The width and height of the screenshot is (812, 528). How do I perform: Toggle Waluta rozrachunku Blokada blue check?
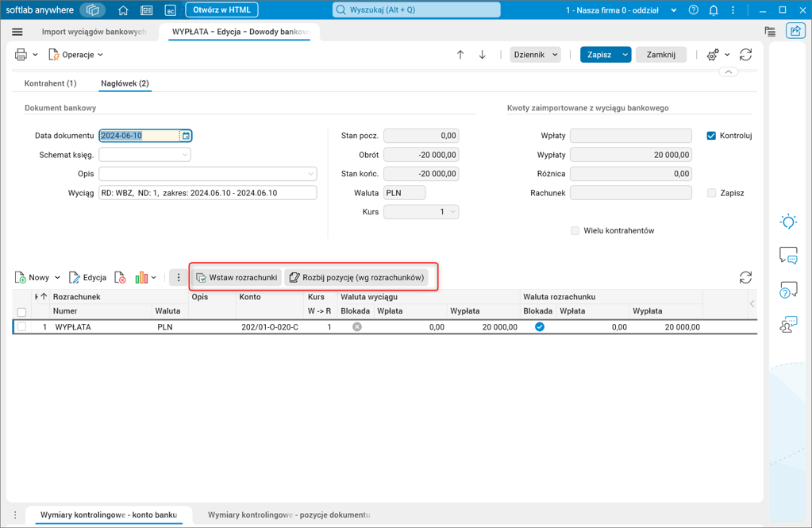point(540,327)
